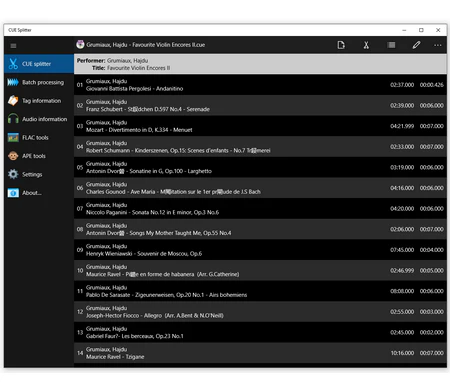The image size is (450, 390).
Task: Open APE tools section
Action: pos(39,156)
